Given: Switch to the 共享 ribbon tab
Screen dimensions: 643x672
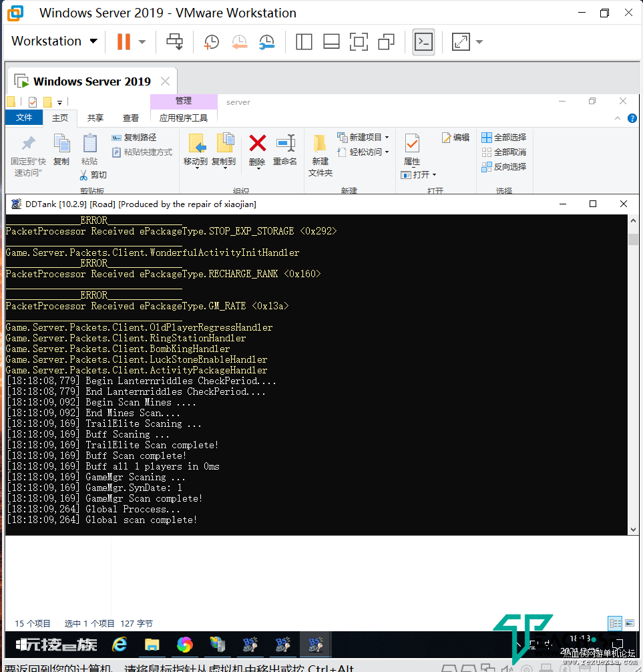Looking at the screenshot, I should (x=95, y=118).
